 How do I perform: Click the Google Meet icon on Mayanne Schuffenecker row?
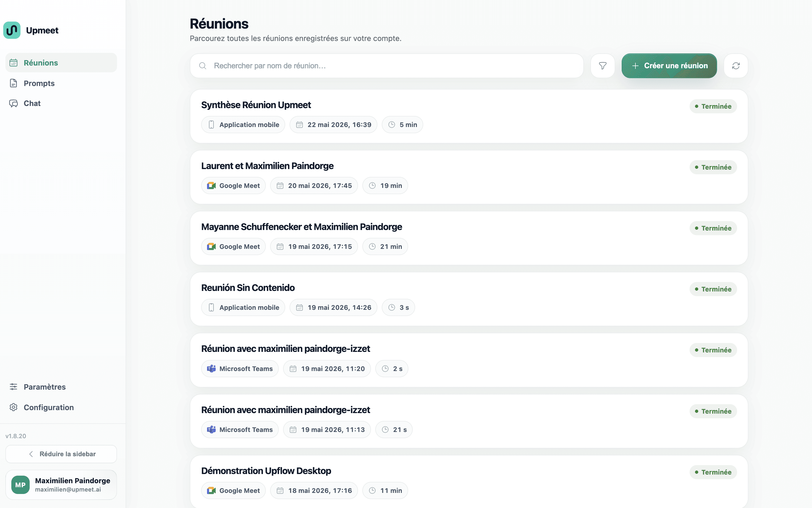coord(211,247)
